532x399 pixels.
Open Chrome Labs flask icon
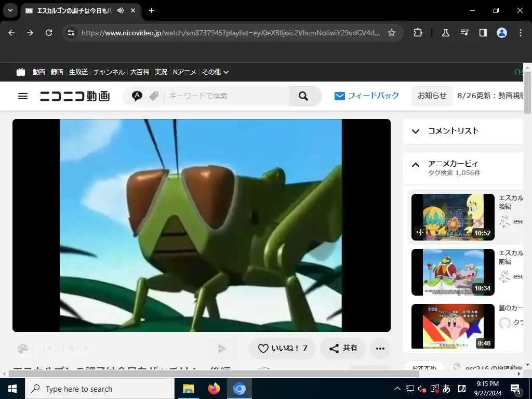click(445, 33)
